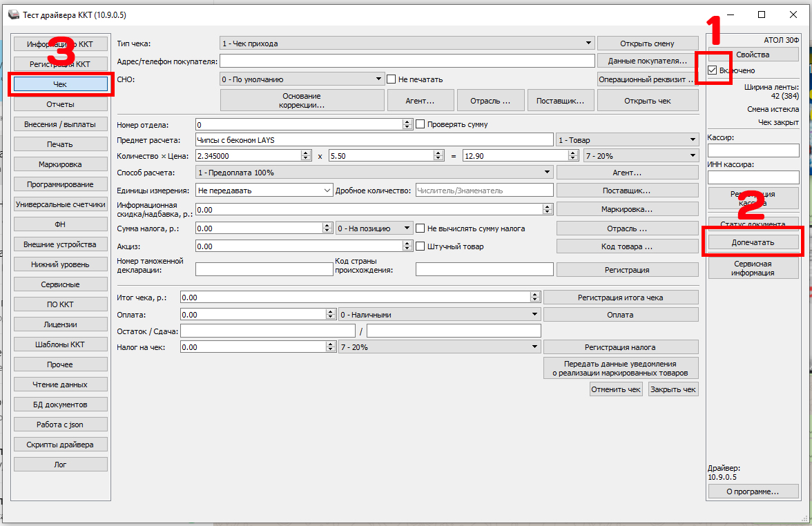Increase the 'Номер отдела' spinner value
The height and width of the screenshot is (526, 812).
[407, 122]
